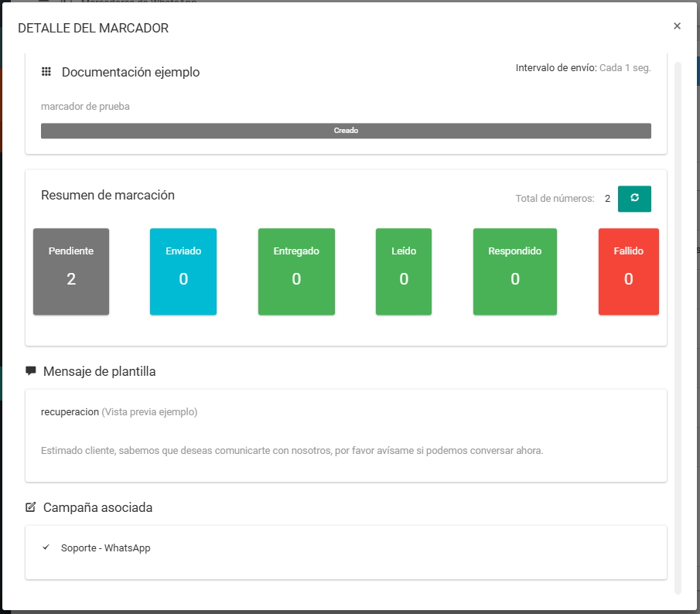Viewport: 700px width, 614px height.
Task: Click the green refresh summary button
Action: click(634, 199)
